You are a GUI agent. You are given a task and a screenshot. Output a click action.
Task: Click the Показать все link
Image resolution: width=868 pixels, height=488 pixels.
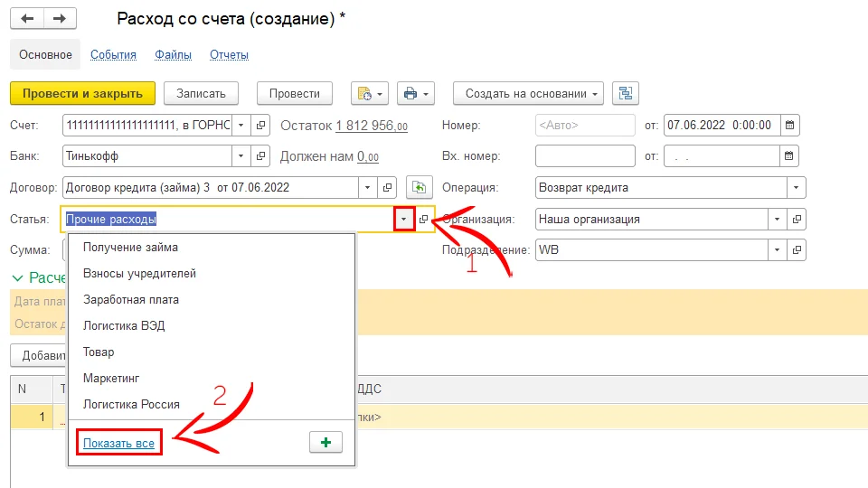pyautogui.click(x=118, y=443)
